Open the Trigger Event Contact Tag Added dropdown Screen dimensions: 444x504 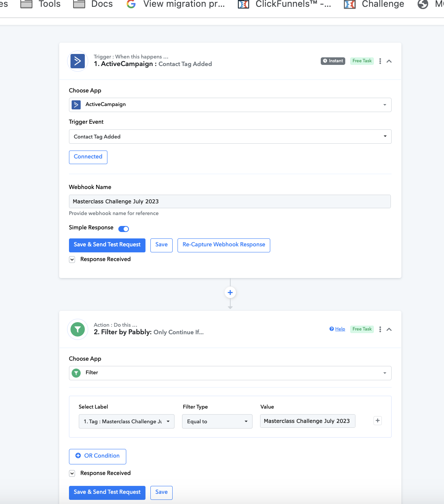click(x=230, y=137)
